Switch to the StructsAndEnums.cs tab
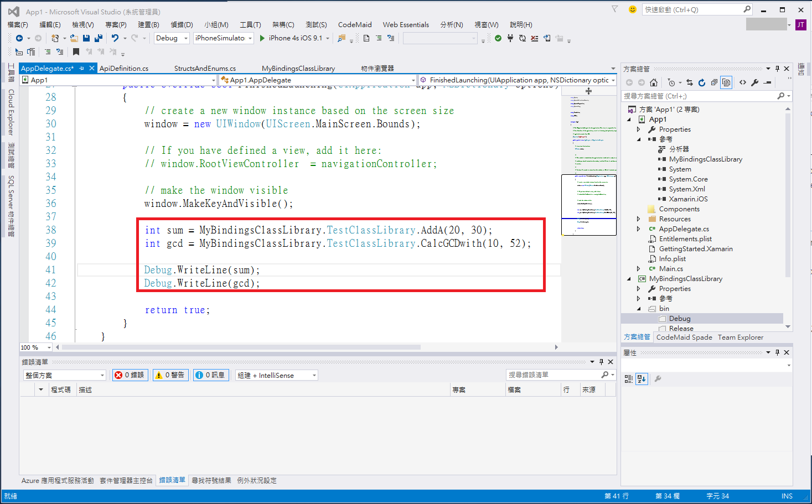The image size is (812, 504). point(205,69)
